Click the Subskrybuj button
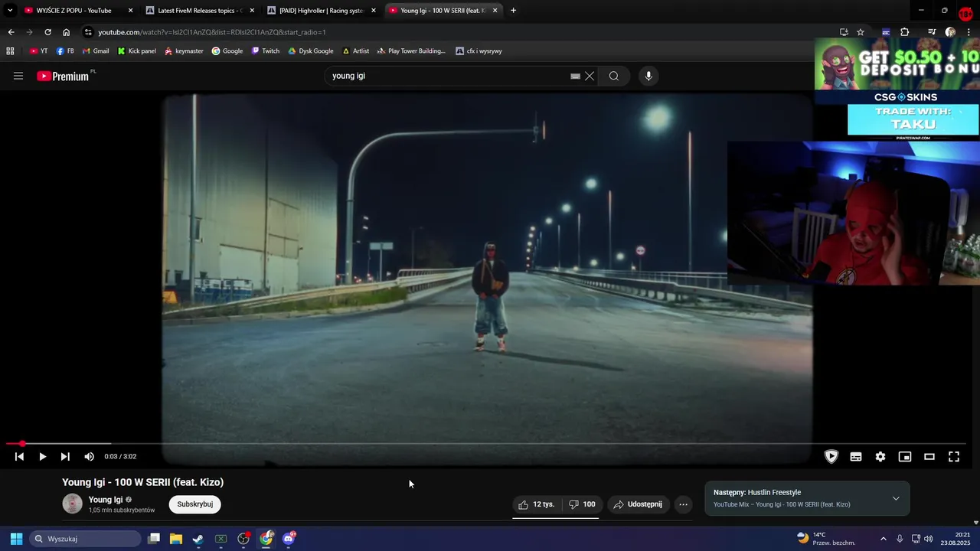The height and width of the screenshot is (551, 980). point(195,504)
